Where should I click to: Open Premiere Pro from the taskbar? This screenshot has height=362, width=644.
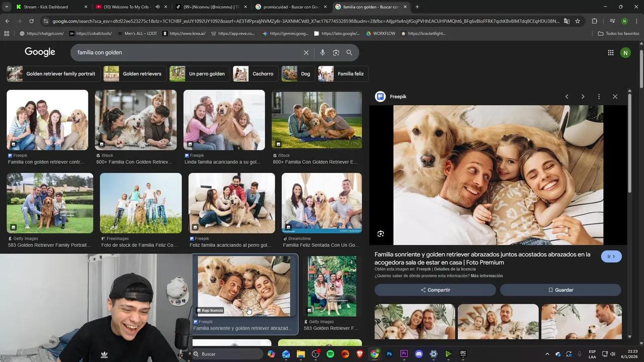(404, 354)
